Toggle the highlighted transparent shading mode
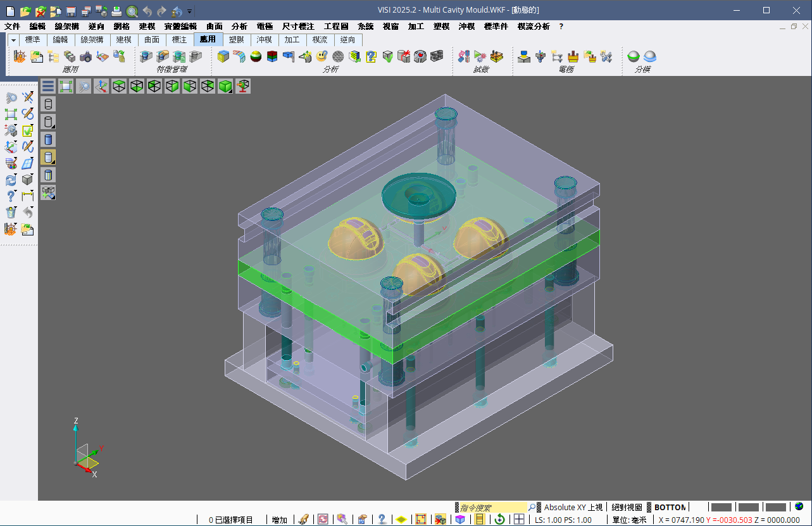Viewport: 812px width, 526px height. [x=48, y=157]
